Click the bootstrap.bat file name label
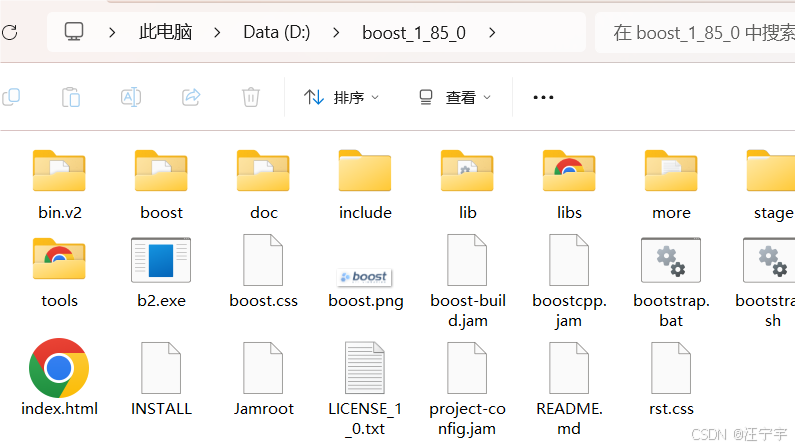795x448 pixels. click(671, 311)
